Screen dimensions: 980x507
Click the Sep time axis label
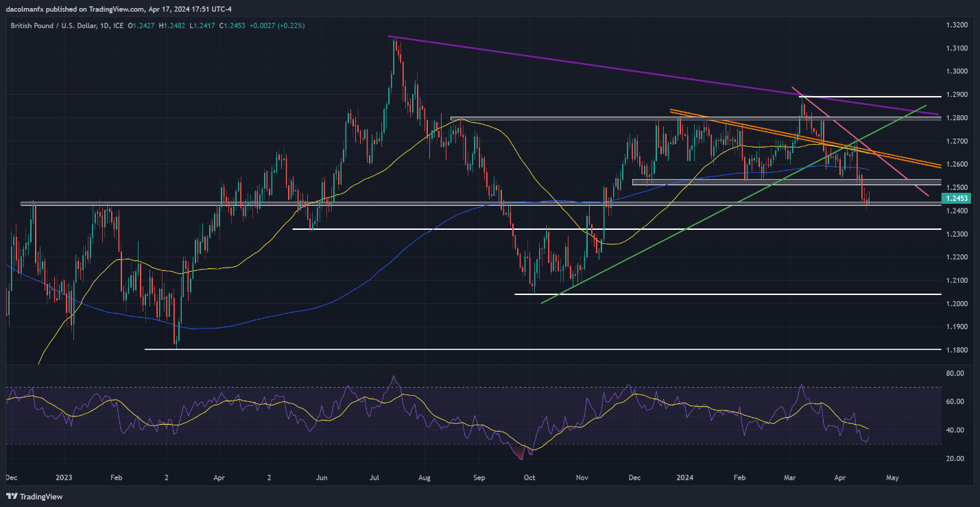pos(479,476)
